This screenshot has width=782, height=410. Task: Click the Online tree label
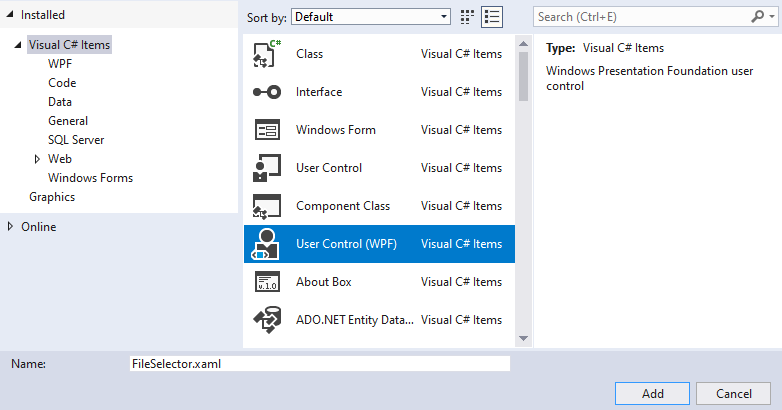pos(38,227)
